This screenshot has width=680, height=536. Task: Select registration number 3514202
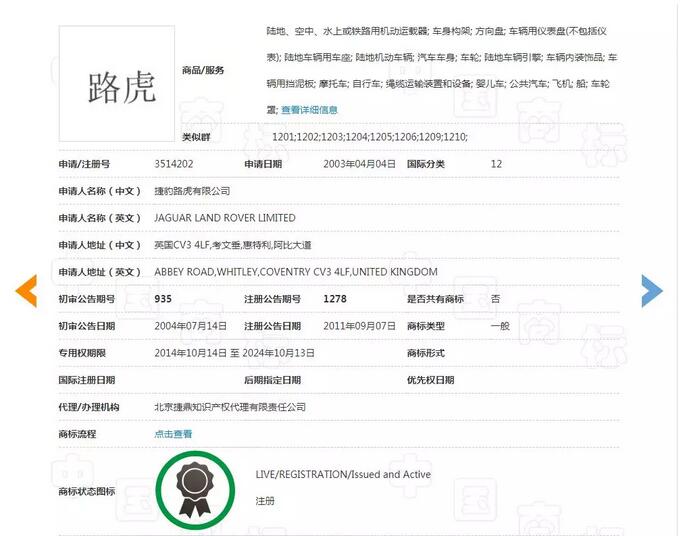tap(173, 164)
